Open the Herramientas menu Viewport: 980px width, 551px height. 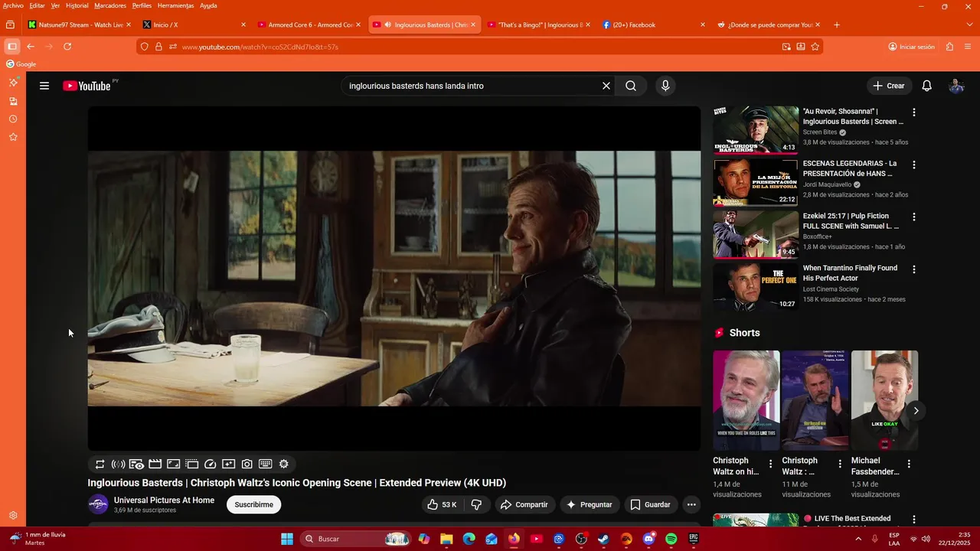pos(175,5)
